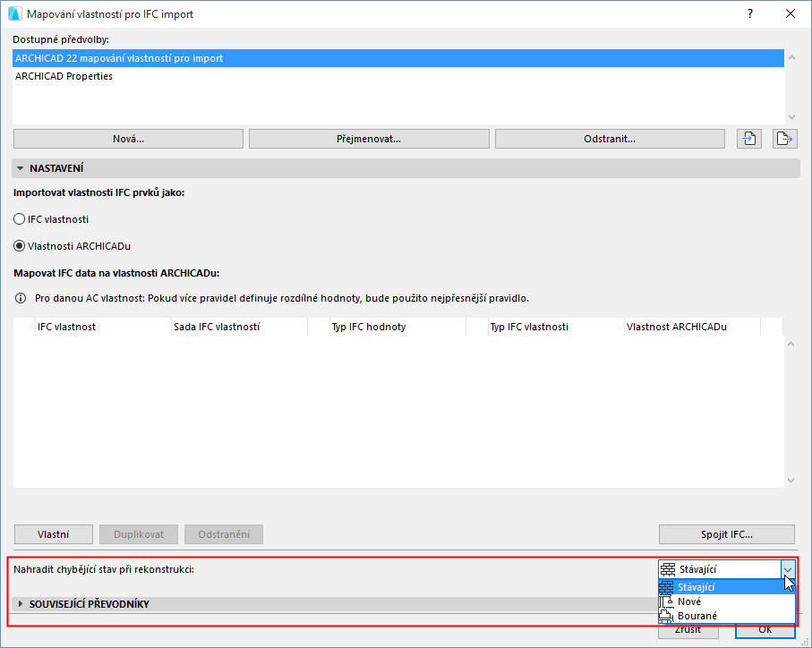Image resolution: width=812 pixels, height=648 pixels.
Task: Click mapping table scroll down arrow
Action: pyautogui.click(x=791, y=481)
